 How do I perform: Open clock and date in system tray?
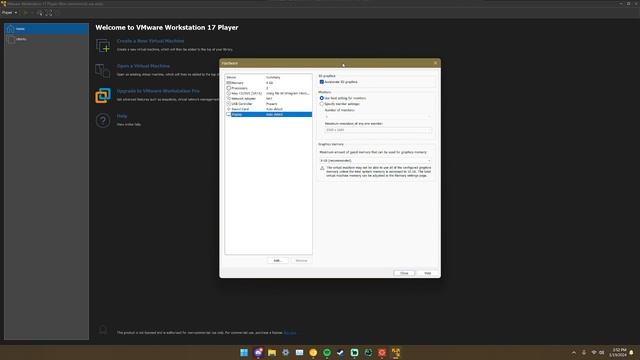(x=618, y=353)
